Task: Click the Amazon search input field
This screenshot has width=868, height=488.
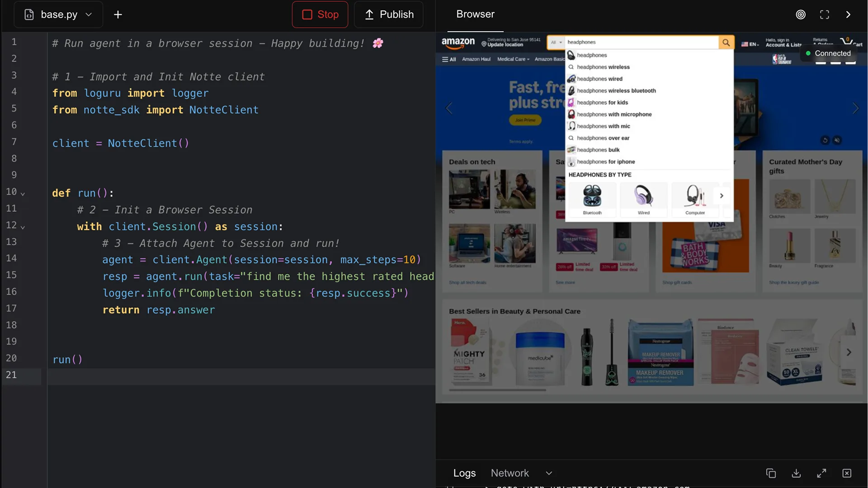Action: coord(642,42)
